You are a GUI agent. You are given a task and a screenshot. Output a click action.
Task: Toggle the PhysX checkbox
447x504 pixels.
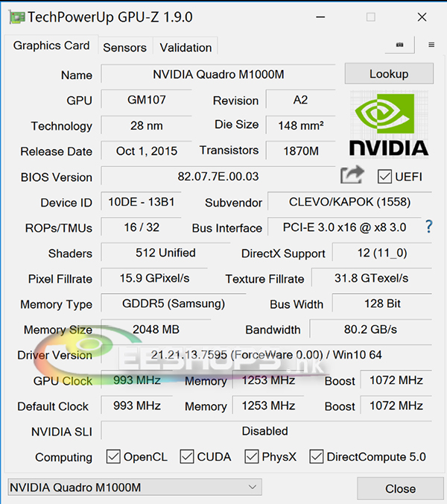(252, 457)
